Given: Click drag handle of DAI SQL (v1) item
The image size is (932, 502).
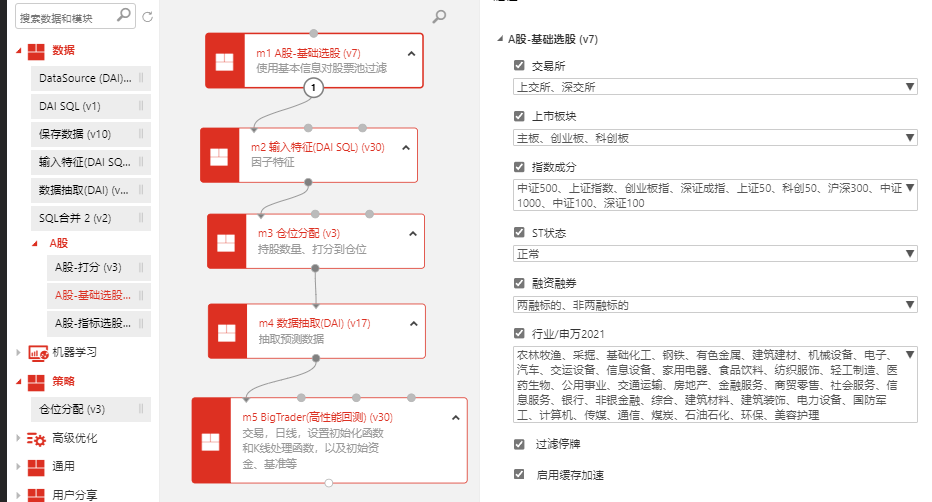Looking at the screenshot, I should pos(141,106).
